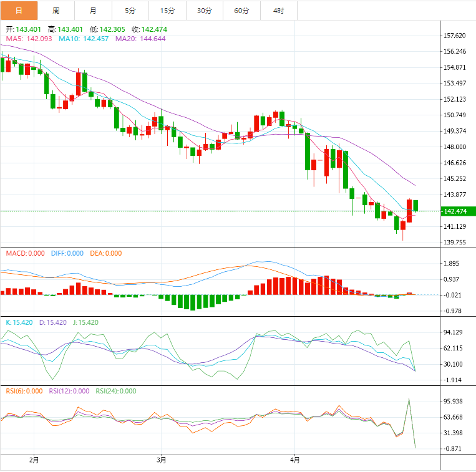
Task: Open the 60分 timeframe tab
Action: click(241, 11)
